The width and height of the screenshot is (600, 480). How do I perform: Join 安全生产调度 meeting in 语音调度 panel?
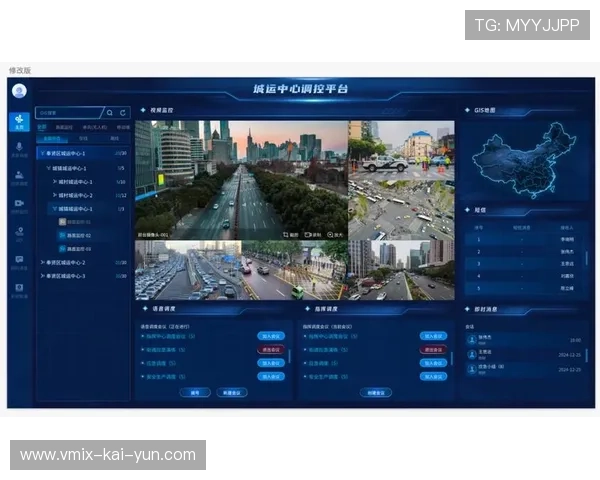pyautogui.click(x=271, y=377)
